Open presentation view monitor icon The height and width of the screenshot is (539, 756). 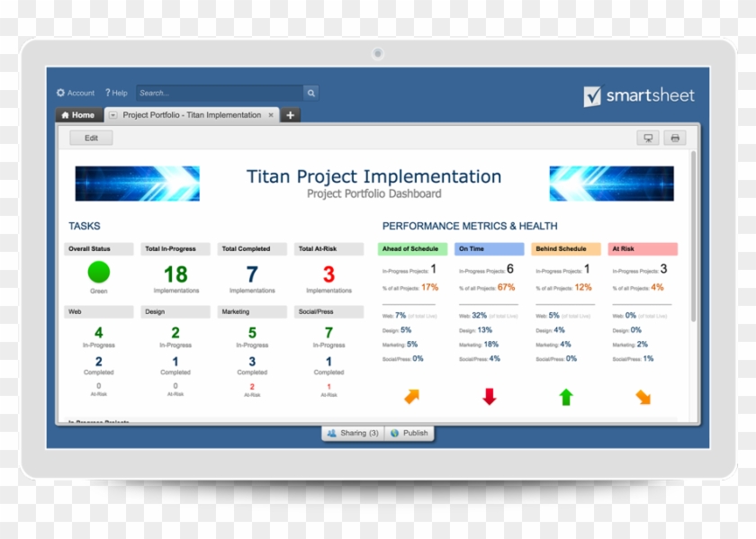648,138
